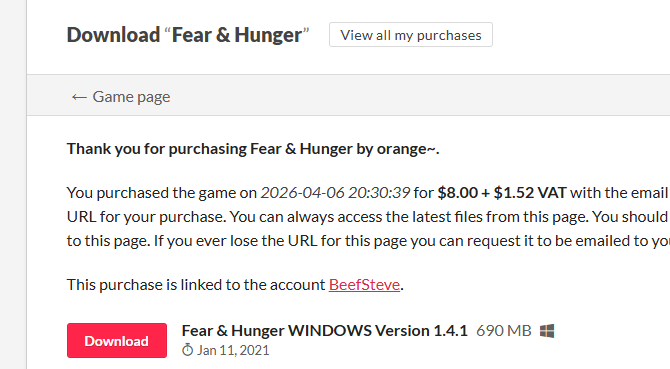The width and height of the screenshot is (670, 369).
Task: Click the clock icon beside the upload date
Action: click(187, 350)
